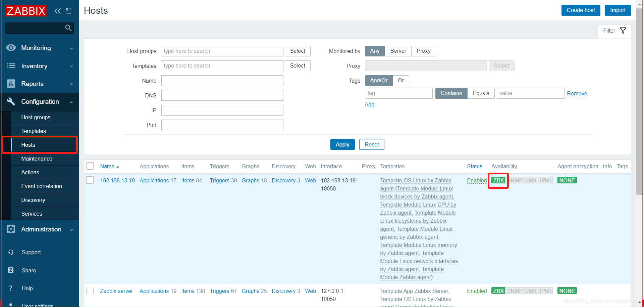The height and width of the screenshot is (307, 644).
Task: Click IPMI badge for 192.168.13.19
Action: (545, 180)
